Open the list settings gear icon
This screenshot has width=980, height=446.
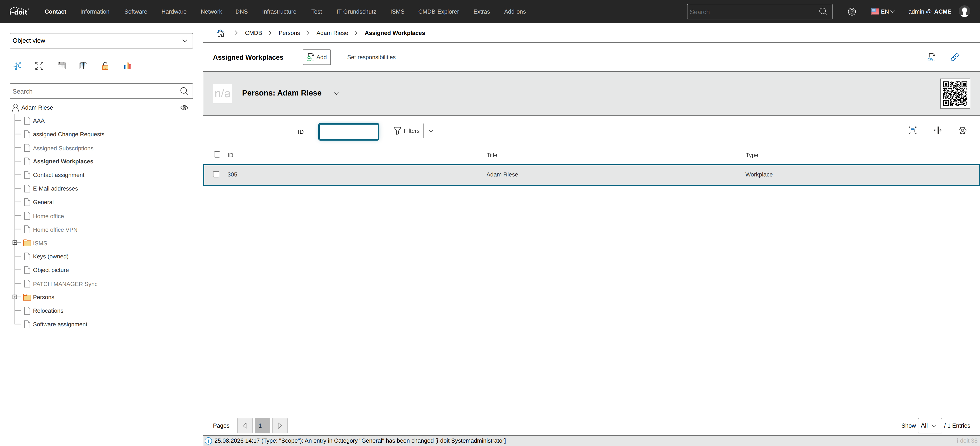(x=963, y=130)
